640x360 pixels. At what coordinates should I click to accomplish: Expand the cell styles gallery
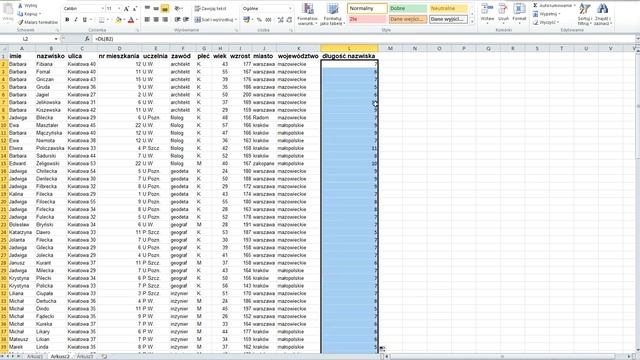pyautogui.click(x=472, y=22)
